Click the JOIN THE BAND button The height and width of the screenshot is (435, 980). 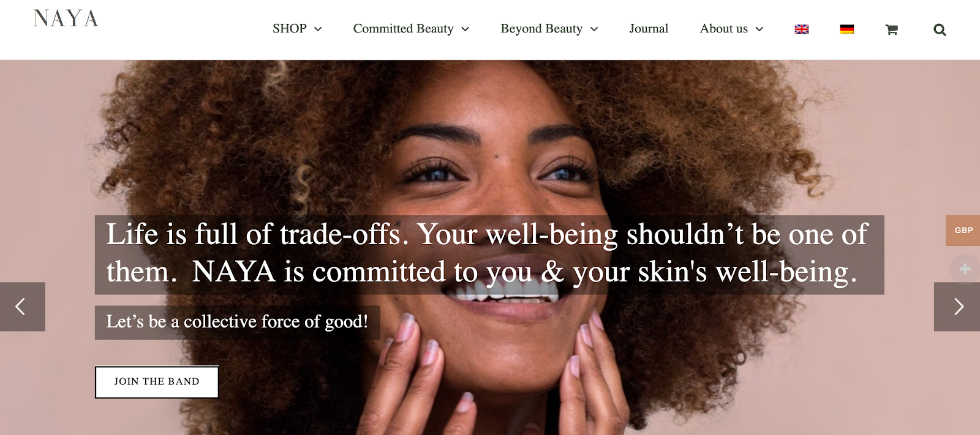(x=157, y=382)
